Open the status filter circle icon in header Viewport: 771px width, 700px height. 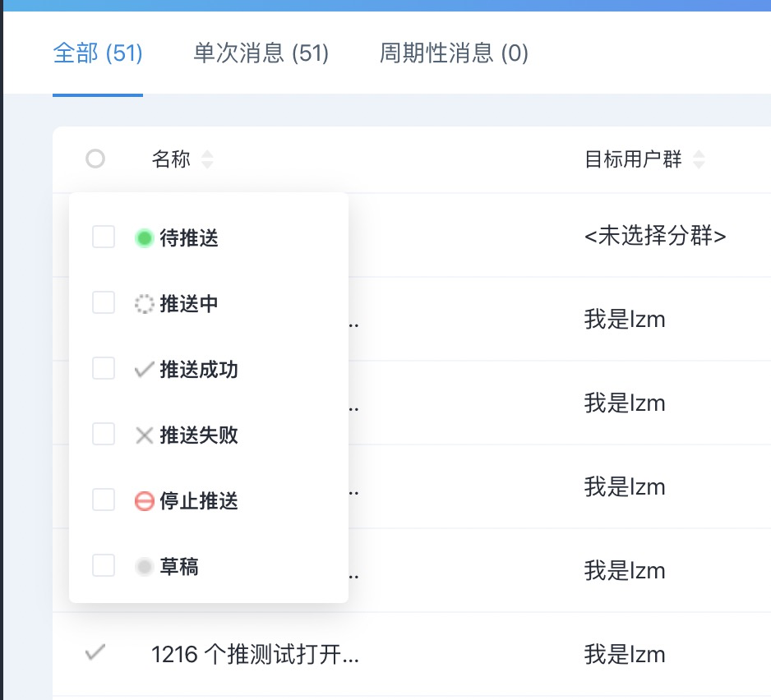click(95, 159)
